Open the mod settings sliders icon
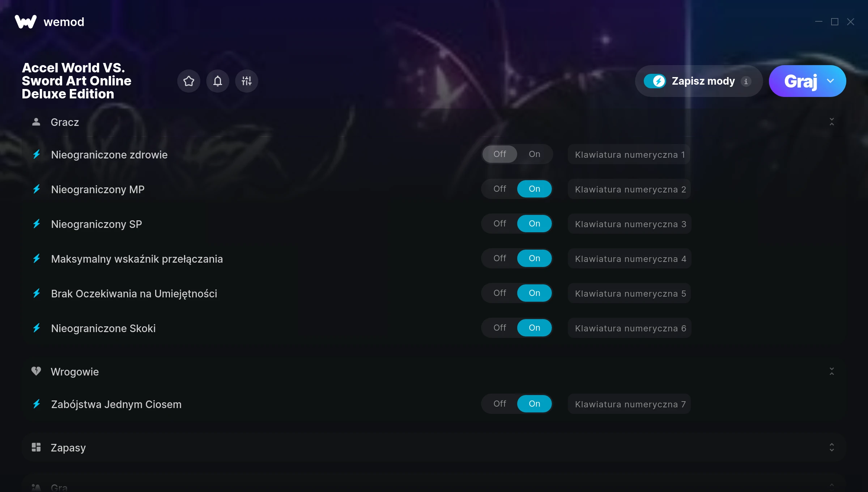This screenshot has height=492, width=868. (247, 81)
